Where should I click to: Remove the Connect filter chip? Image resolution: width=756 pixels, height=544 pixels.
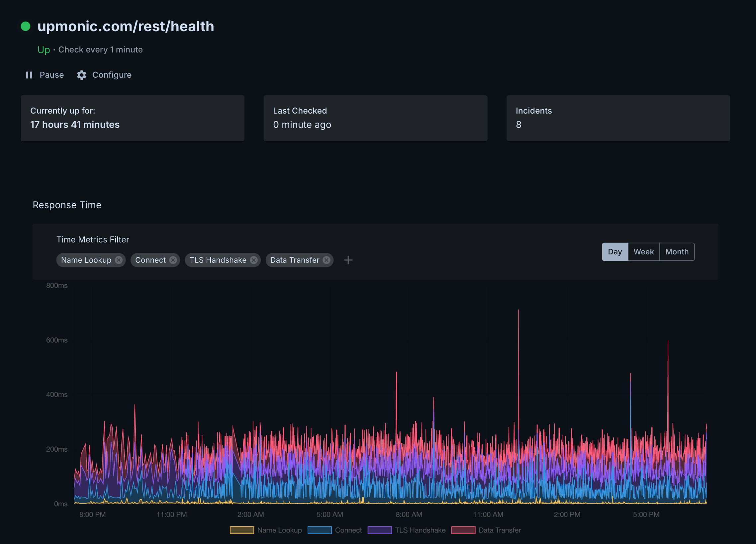tap(173, 260)
